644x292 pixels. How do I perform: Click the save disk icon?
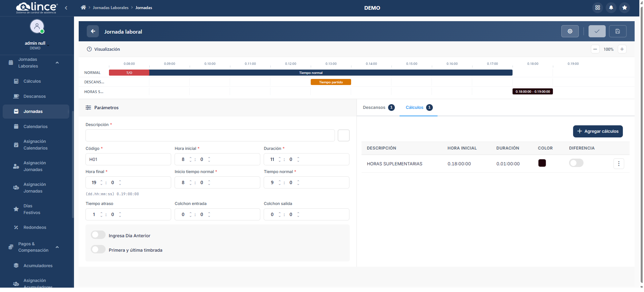coord(617,31)
